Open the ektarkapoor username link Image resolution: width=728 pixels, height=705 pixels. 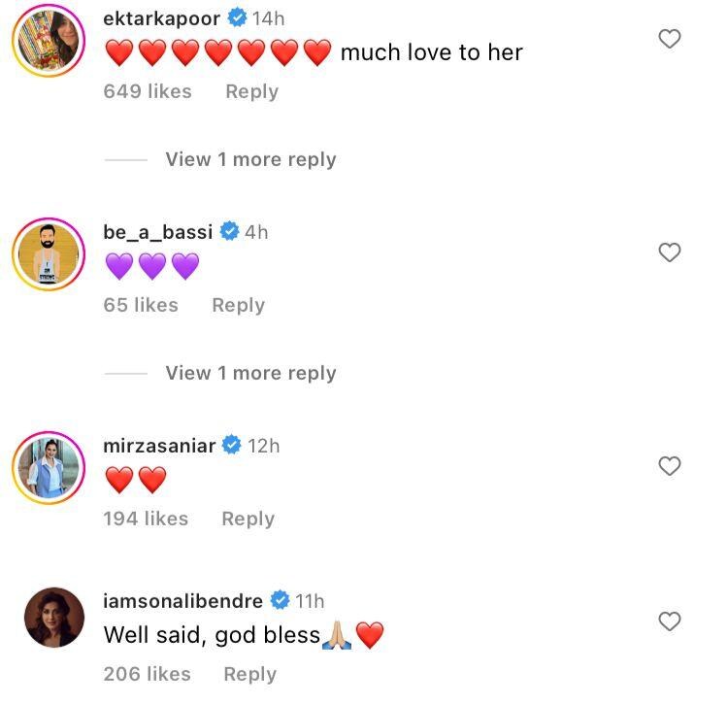(161, 18)
